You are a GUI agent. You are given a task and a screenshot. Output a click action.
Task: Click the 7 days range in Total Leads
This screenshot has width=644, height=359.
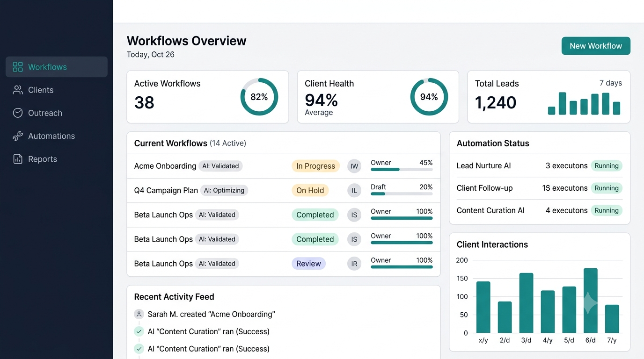coord(611,83)
